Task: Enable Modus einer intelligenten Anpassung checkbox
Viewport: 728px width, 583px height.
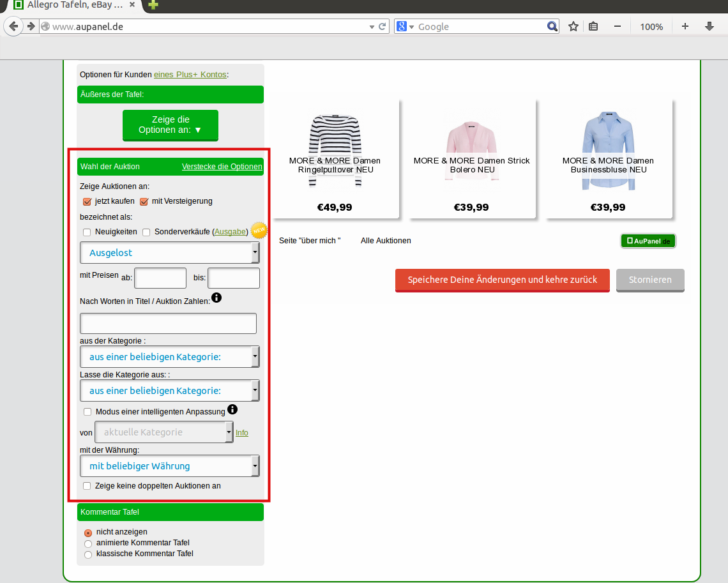Action: pyautogui.click(x=87, y=412)
